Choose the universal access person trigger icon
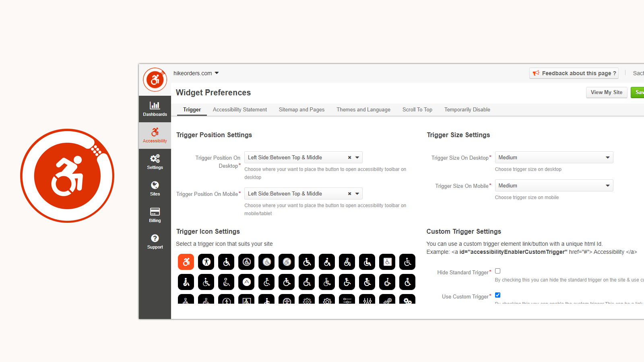Image resolution: width=644 pixels, height=362 pixels. click(x=206, y=262)
